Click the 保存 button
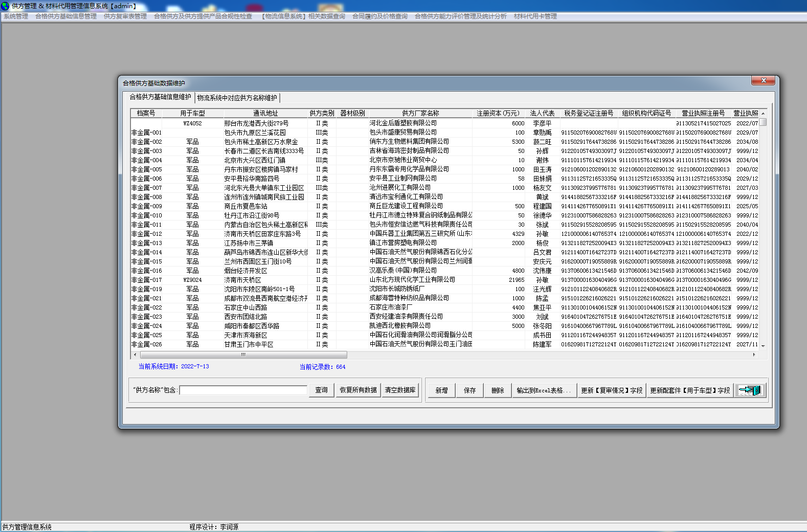 [x=470, y=390]
